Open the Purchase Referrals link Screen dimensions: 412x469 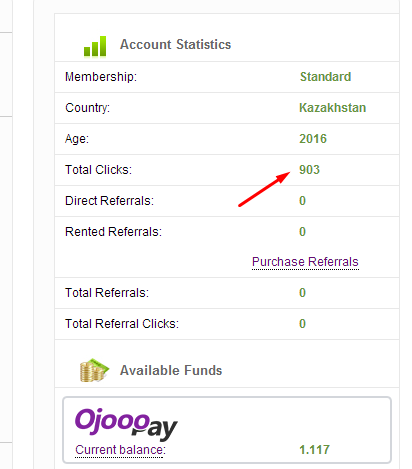[x=305, y=262]
